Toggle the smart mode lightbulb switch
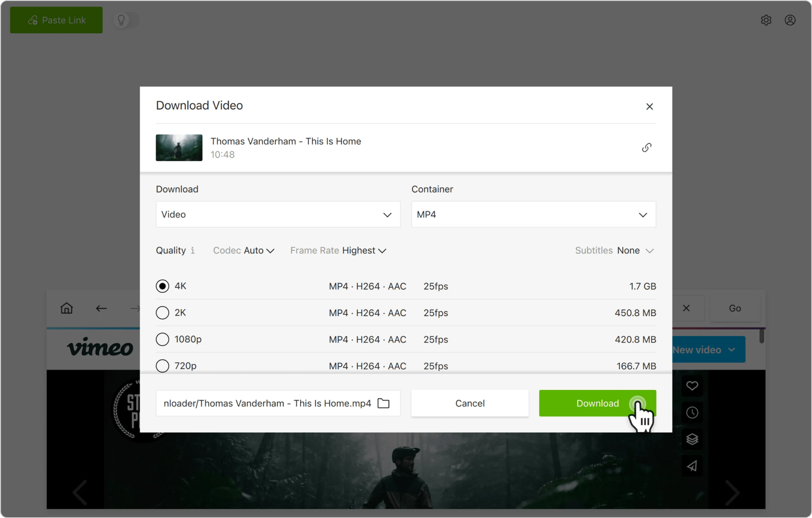The image size is (812, 518). (x=125, y=20)
